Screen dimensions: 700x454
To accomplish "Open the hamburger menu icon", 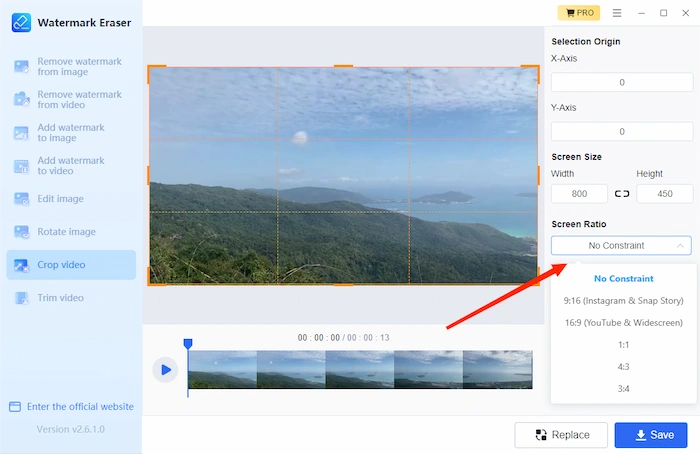I will coord(617,13).
